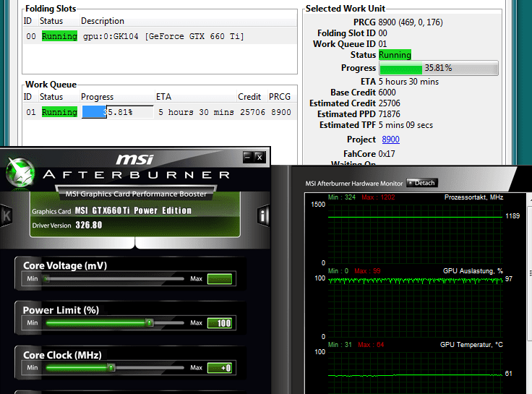
Task: Click the work queue blue progress bar cell
Action: pos(118,112)
